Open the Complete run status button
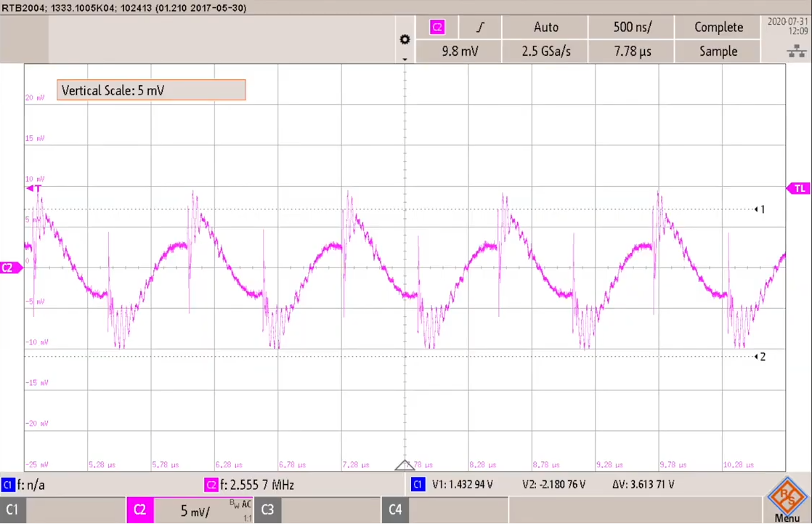 click(718, 27)
